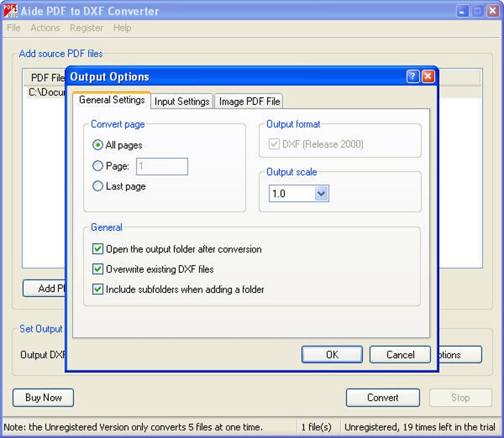
Task: Click the Convert page group label
Action: coord(118,124)
